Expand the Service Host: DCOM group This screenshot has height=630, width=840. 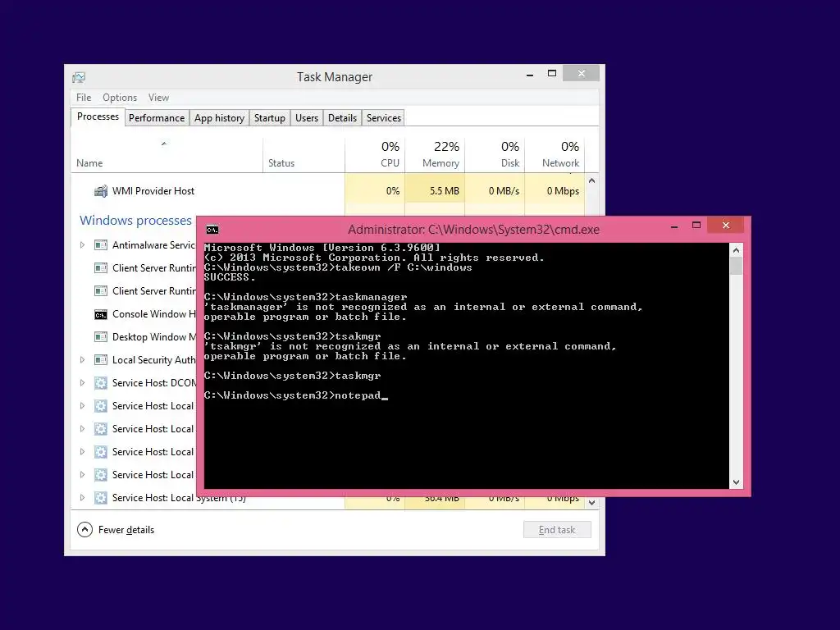click(x=82, y=383)
